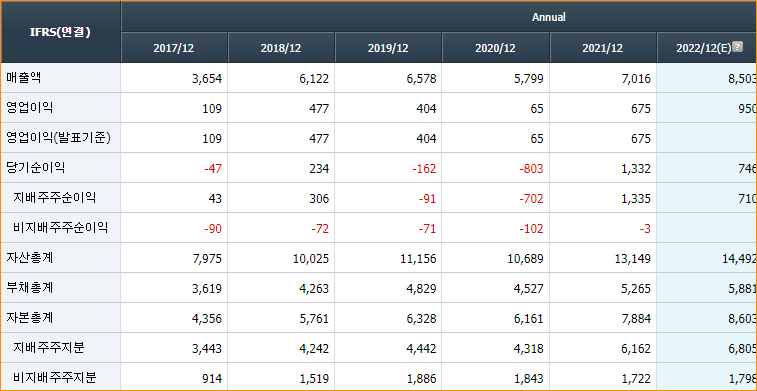The width and height of the screenshot is (757, 391).
Task: Click the 영업이익 row label
Action: click(29, 108)
